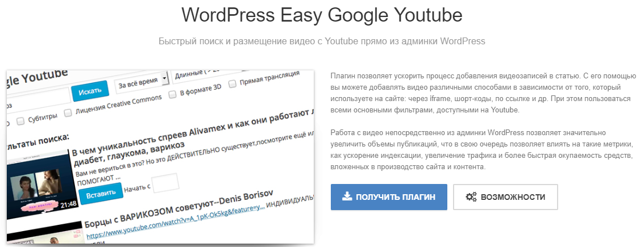Click the download icon on ПОЛУЧИТЬ ПЛАГИН
The height and width of the screenshot is (247, 644).
point(347,196)
